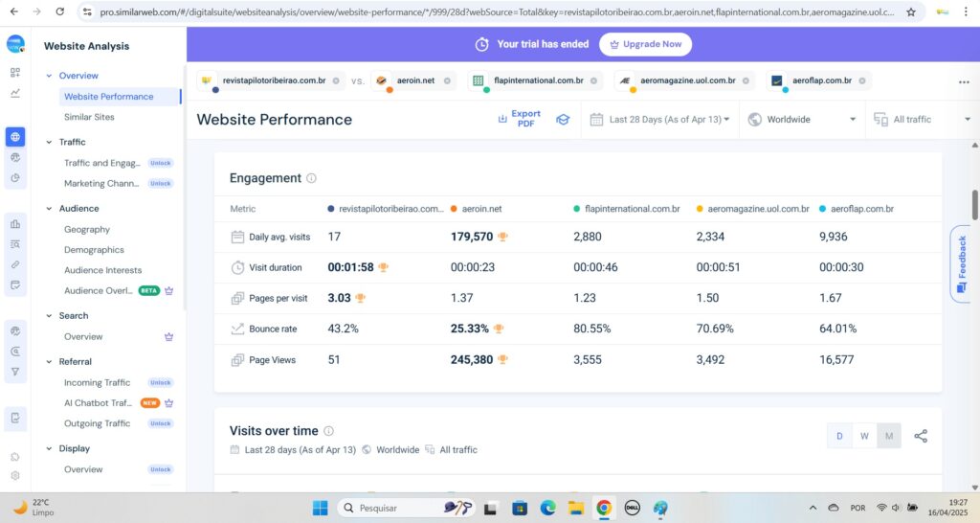The image size is (980, 523).
Task: Bookmark this page with the star icon
Action: tap(910, 11)
